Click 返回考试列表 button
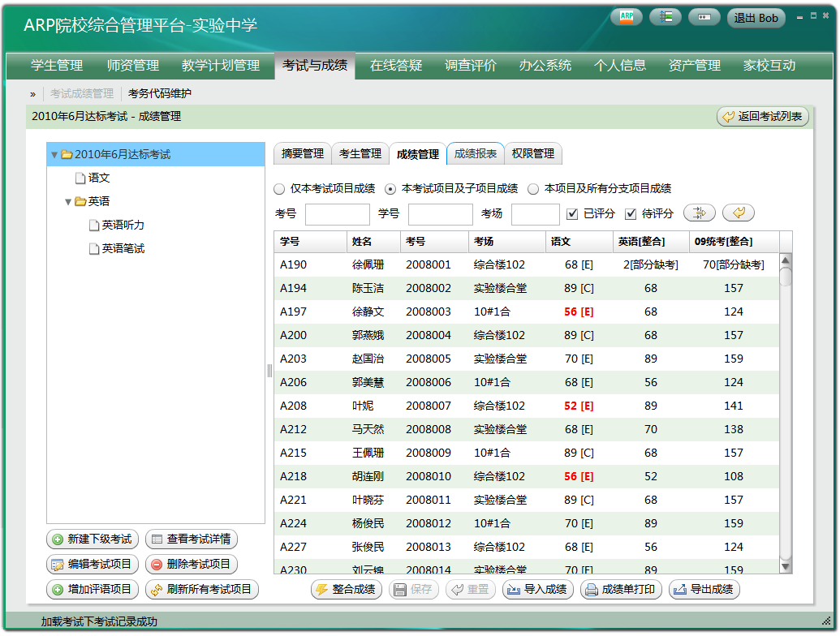 point(763,117)
